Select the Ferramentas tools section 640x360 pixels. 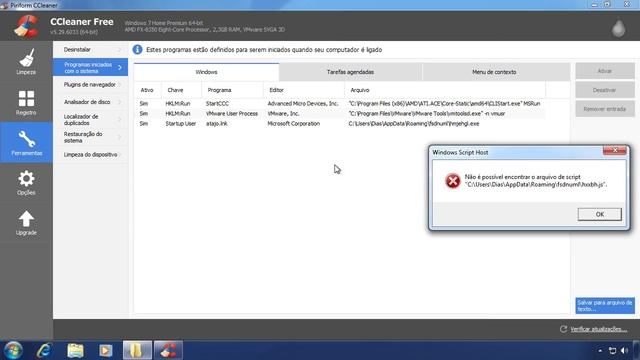[26, 143]
